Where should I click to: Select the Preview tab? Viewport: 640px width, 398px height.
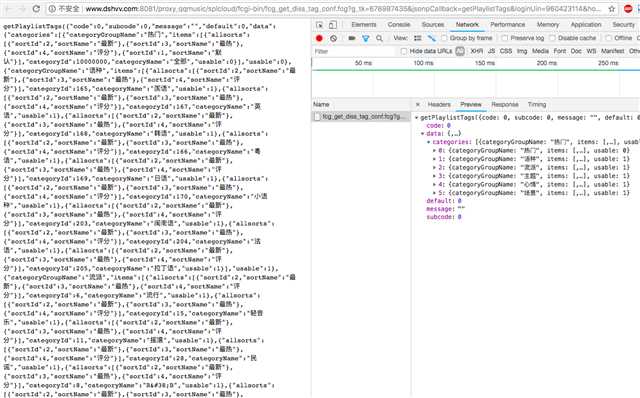click(x=471, y=105)
